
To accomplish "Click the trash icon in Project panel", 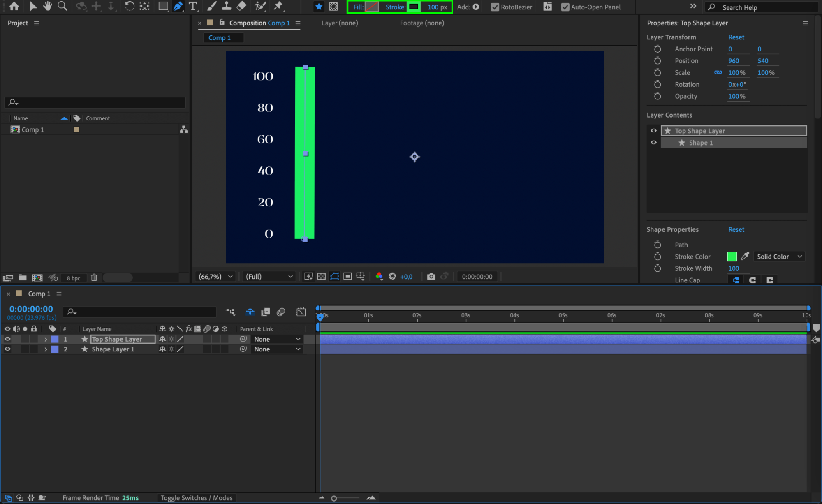I will (94, 277).
